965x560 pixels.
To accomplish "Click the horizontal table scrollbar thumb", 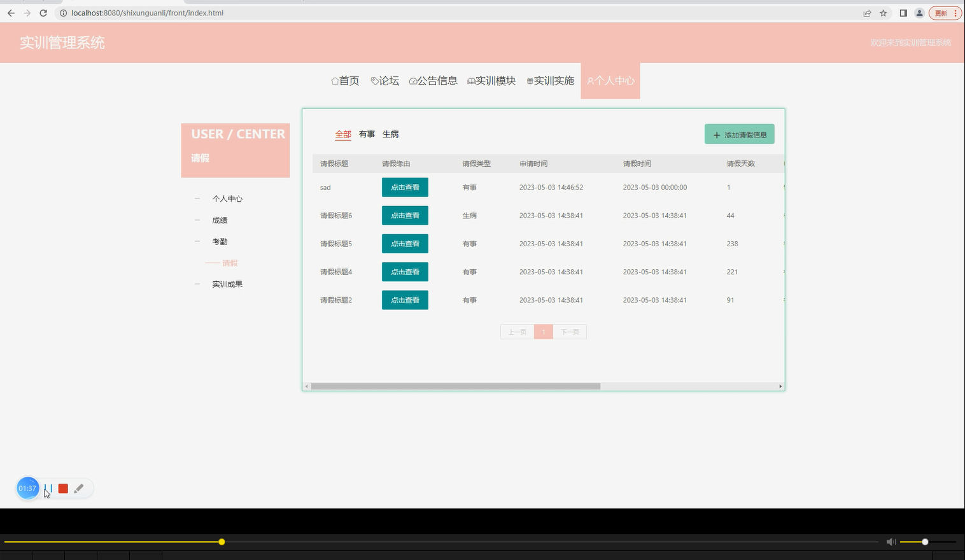I will (456, 386).
